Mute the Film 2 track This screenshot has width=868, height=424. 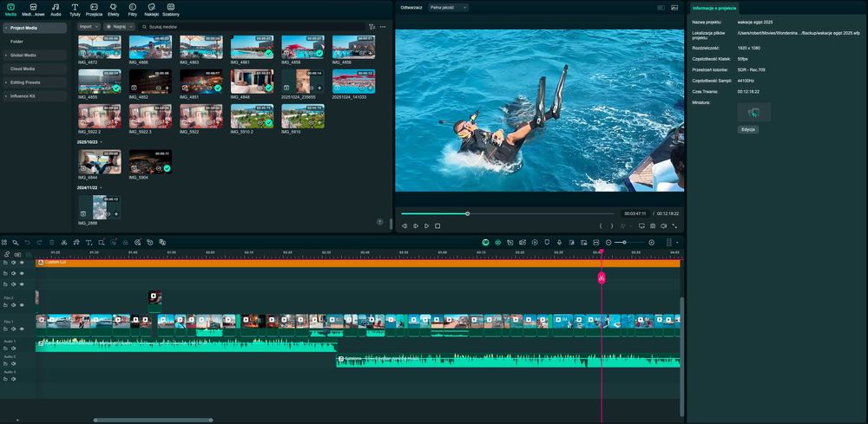coord(13,305)
